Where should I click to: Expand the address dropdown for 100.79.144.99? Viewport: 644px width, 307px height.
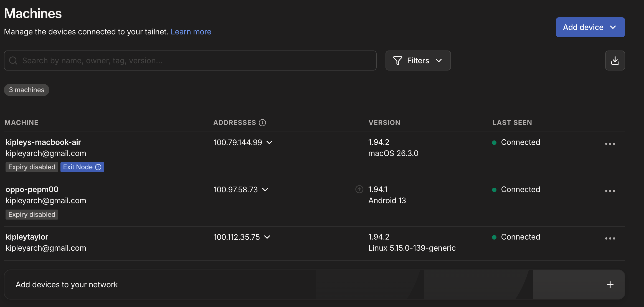269,142
